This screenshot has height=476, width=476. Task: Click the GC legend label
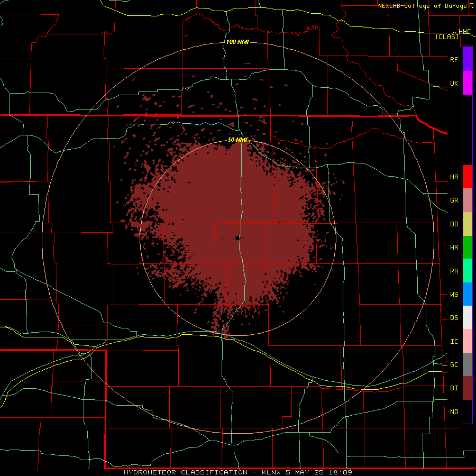click(454, 365)
